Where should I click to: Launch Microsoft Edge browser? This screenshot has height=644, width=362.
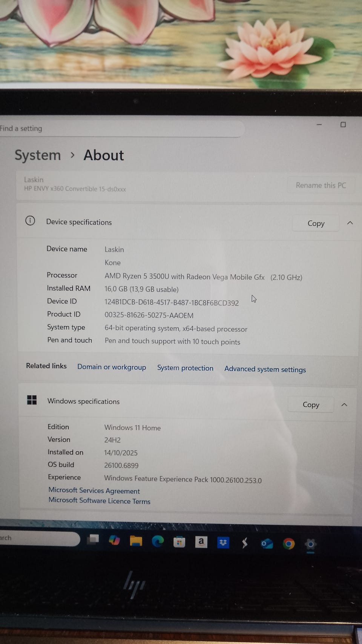point(158,541)
